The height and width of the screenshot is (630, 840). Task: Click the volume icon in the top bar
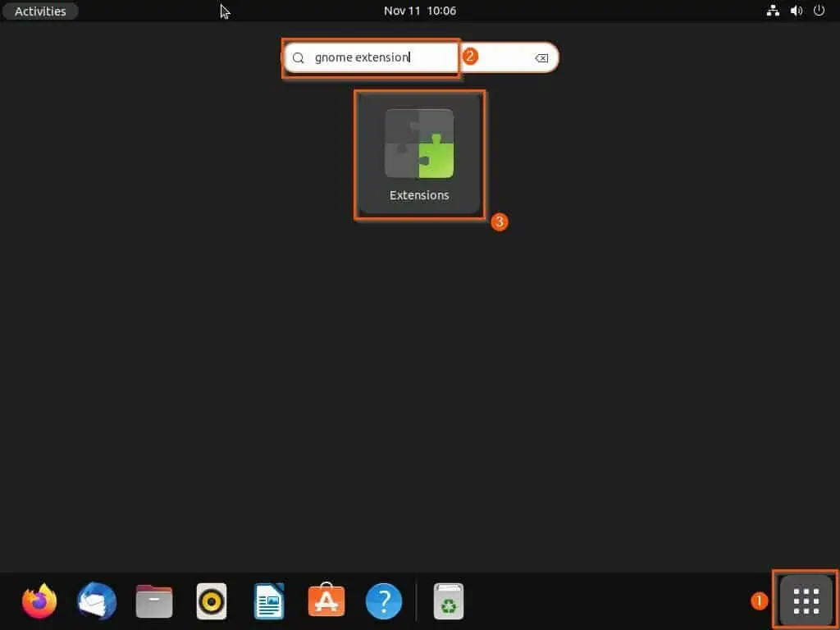pyautogui.click(x=796, y=11)
